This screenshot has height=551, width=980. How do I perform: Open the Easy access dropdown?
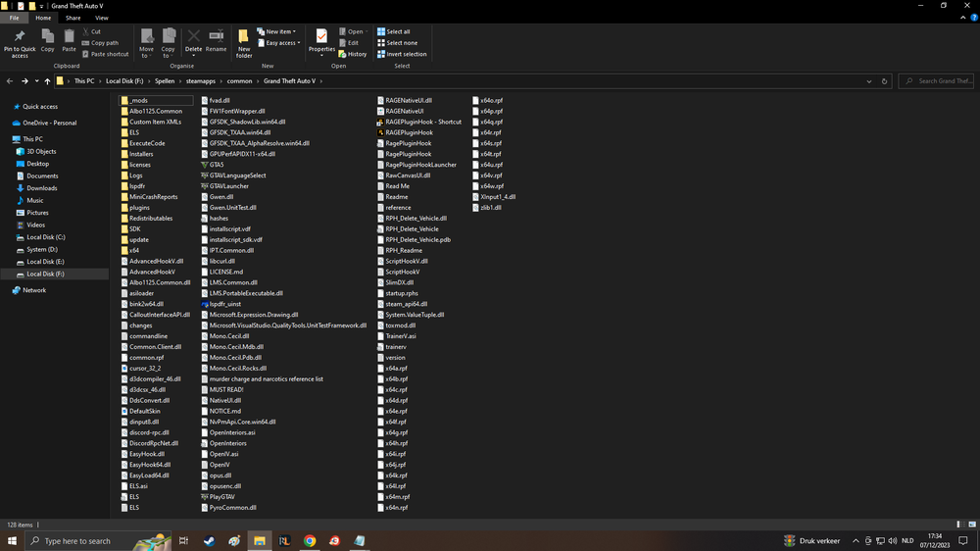click(x=278, y=42)
